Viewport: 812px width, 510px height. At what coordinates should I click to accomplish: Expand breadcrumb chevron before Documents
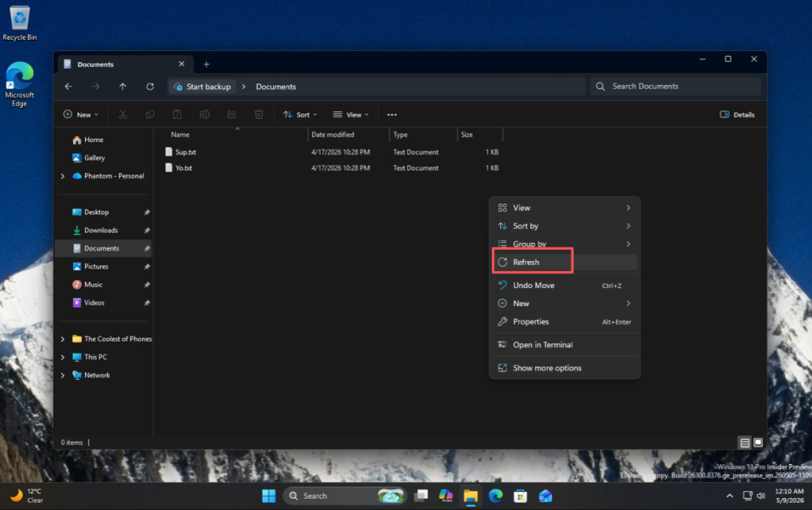click(x=244, y=87)
